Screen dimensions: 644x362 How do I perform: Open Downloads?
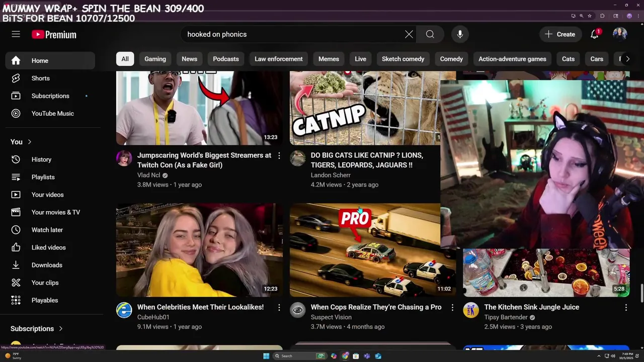[x=50, y=265]
